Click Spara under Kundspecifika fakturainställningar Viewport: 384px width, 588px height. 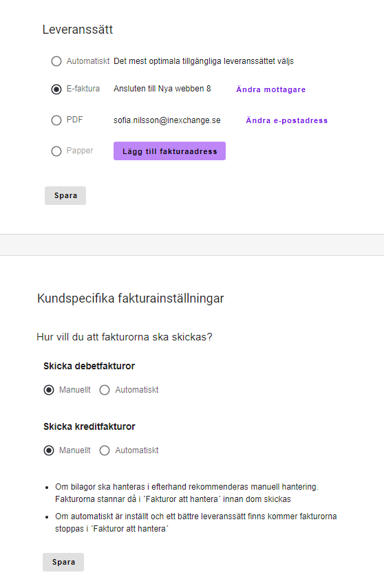(x=63, y=562)
